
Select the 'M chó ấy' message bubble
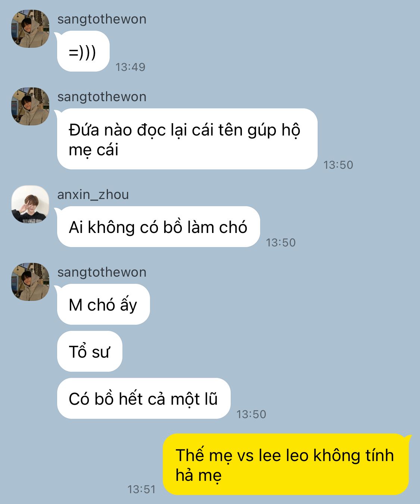click(103, 304)
